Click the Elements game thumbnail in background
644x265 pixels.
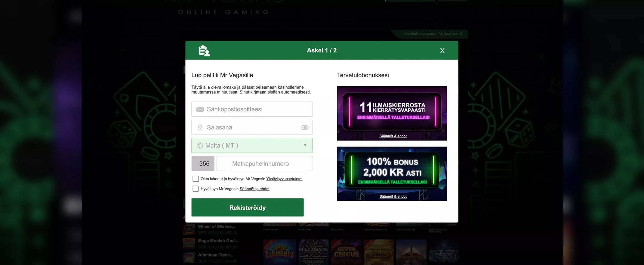(x=279, y=252)
